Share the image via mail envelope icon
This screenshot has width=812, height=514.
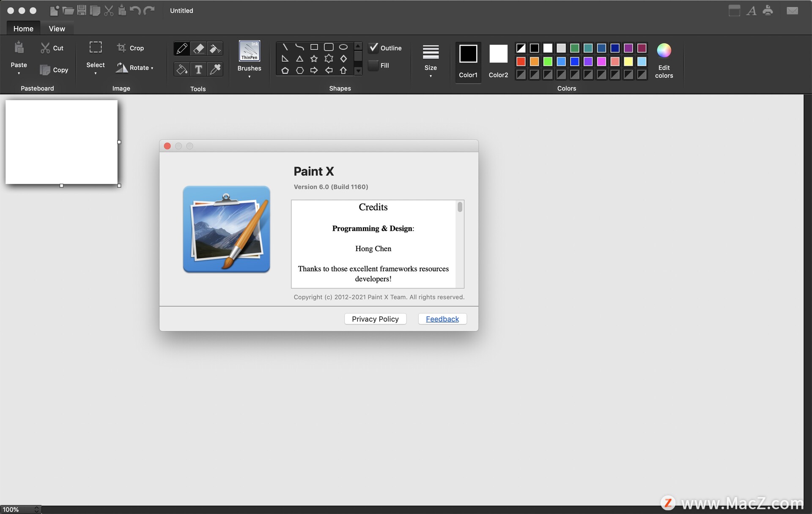point(792,11)
